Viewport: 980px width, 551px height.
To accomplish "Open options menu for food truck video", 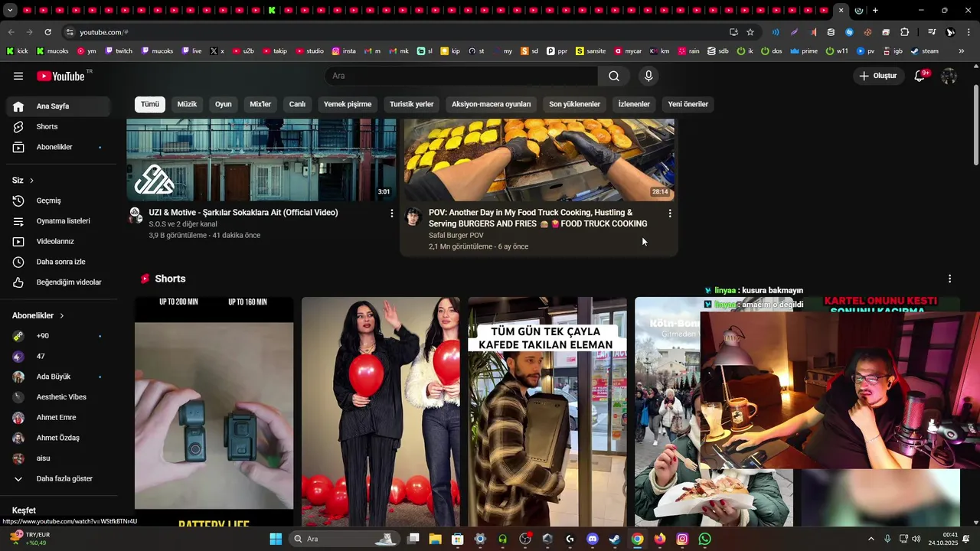I will pyautogui.click(x=670, y=214).
